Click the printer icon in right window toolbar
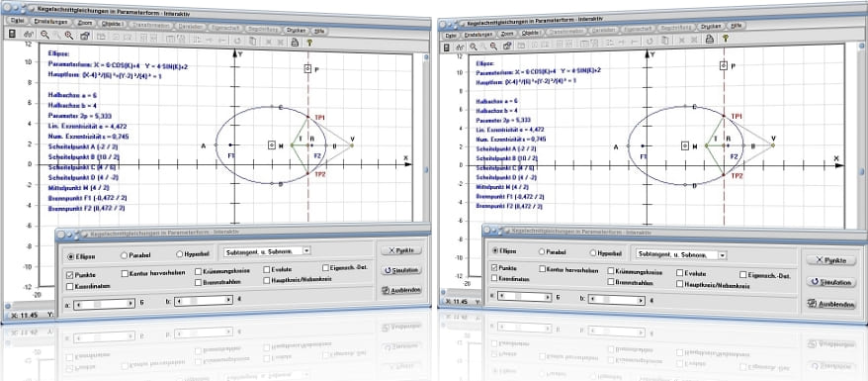Viewport: 868px width, 381px height. click(709, 39)
